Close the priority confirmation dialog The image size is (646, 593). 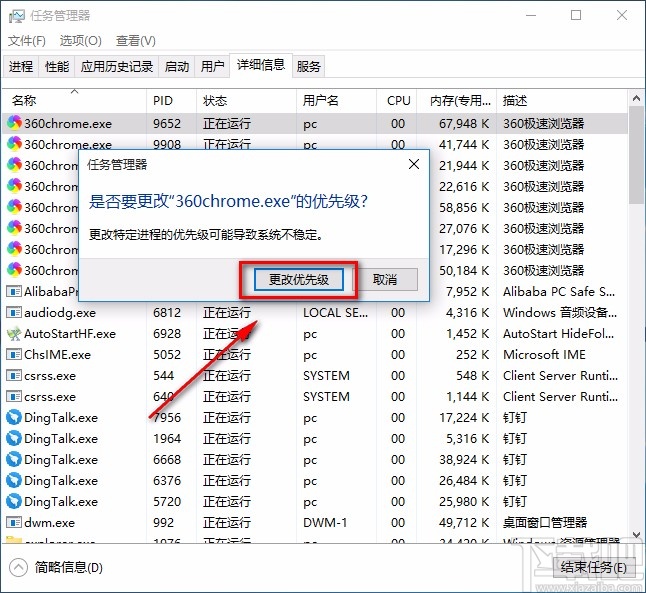coord(414,164)
